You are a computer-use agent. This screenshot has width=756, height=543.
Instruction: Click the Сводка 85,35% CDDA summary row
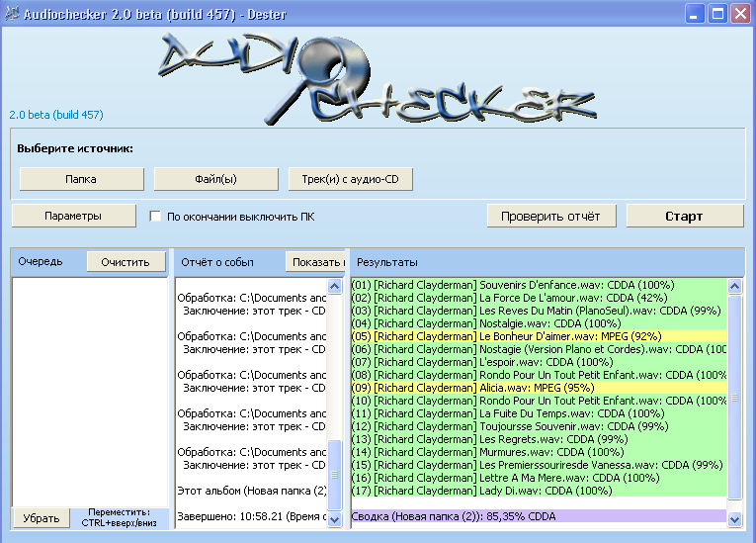click(x=539, y=516)
